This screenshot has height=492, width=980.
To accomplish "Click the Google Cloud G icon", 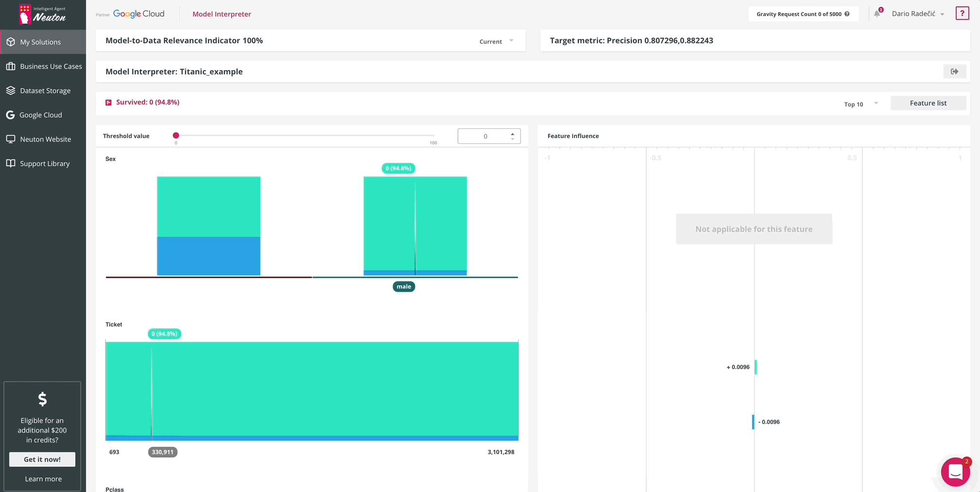I will 10,115.
